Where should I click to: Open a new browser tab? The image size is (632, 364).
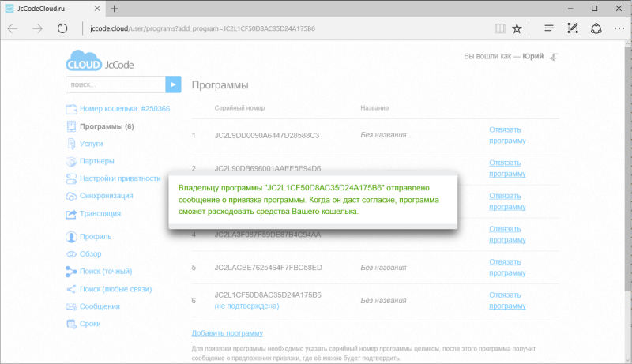coord(115,8)
